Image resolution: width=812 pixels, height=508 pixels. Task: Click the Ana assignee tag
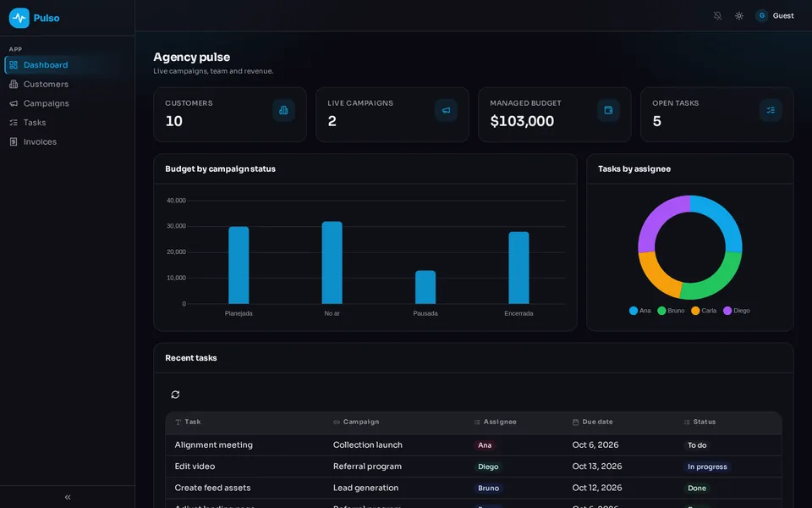(x=485, y=445)
